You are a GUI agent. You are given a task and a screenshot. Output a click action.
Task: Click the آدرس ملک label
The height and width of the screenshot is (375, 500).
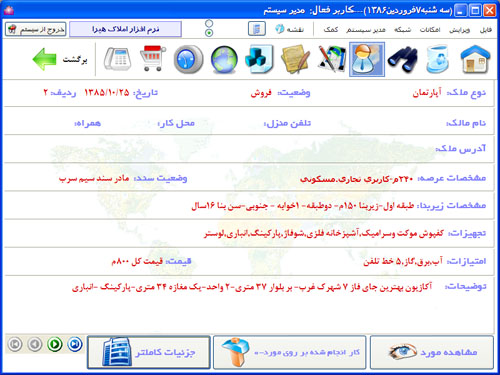click(461, 149)
